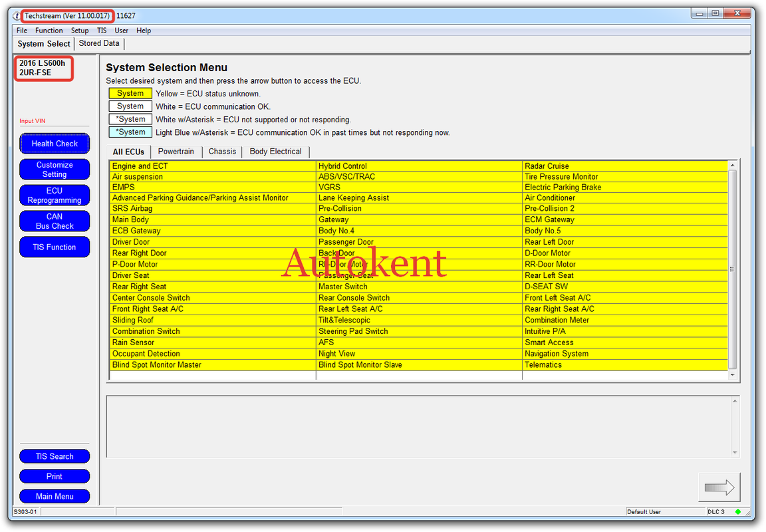Switch to the Powertrain tab
Viewport: 766px width, 532px height.
pos(176,152)
